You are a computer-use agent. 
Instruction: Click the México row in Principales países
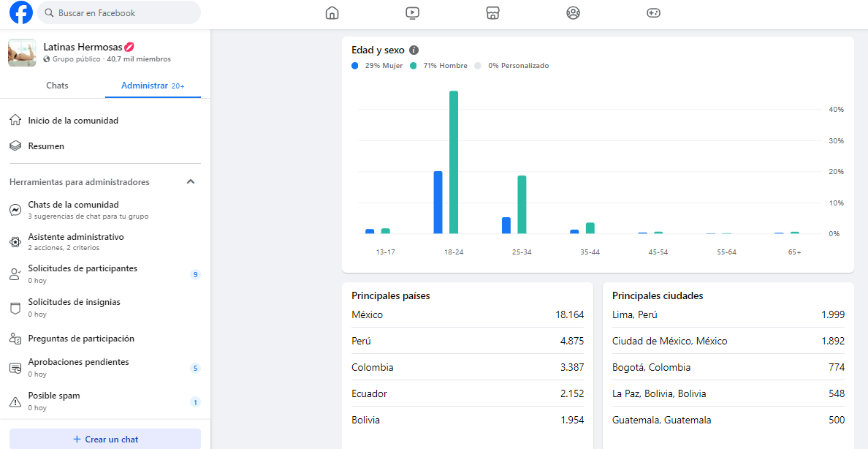tap(468, 315)
